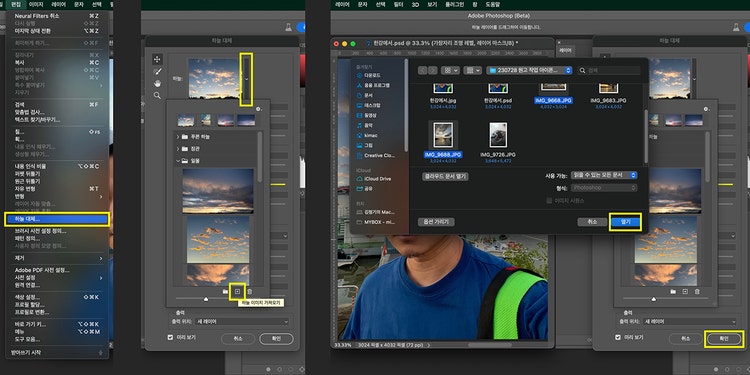Click the 하늘 이미지 가져오기 import icon above its tooltip
The image size is (750, 375).
(238, 291)
